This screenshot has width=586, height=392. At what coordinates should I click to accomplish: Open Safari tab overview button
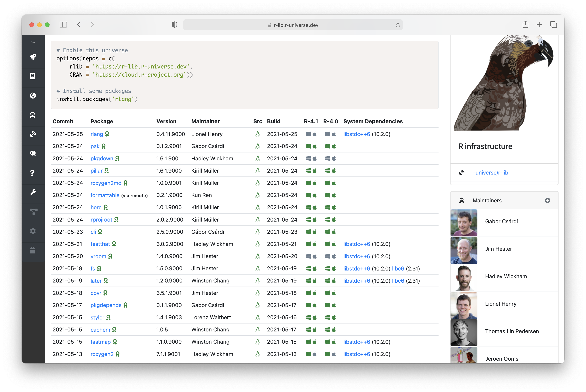553,25
